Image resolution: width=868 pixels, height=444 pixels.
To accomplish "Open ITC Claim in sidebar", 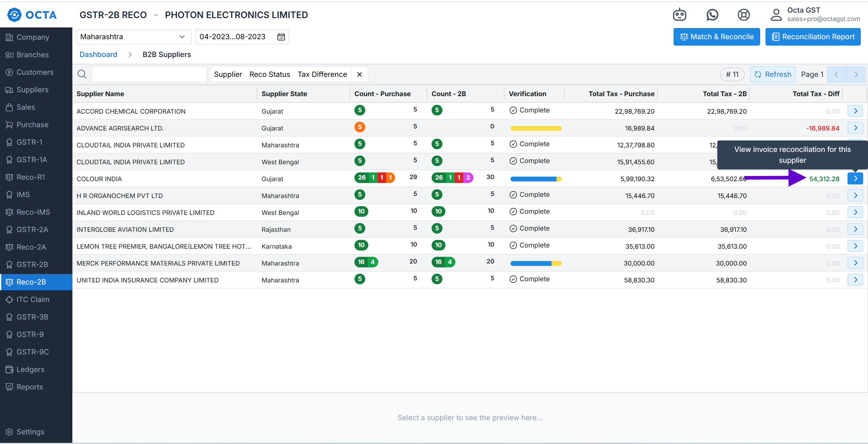I will pos(33,299).
